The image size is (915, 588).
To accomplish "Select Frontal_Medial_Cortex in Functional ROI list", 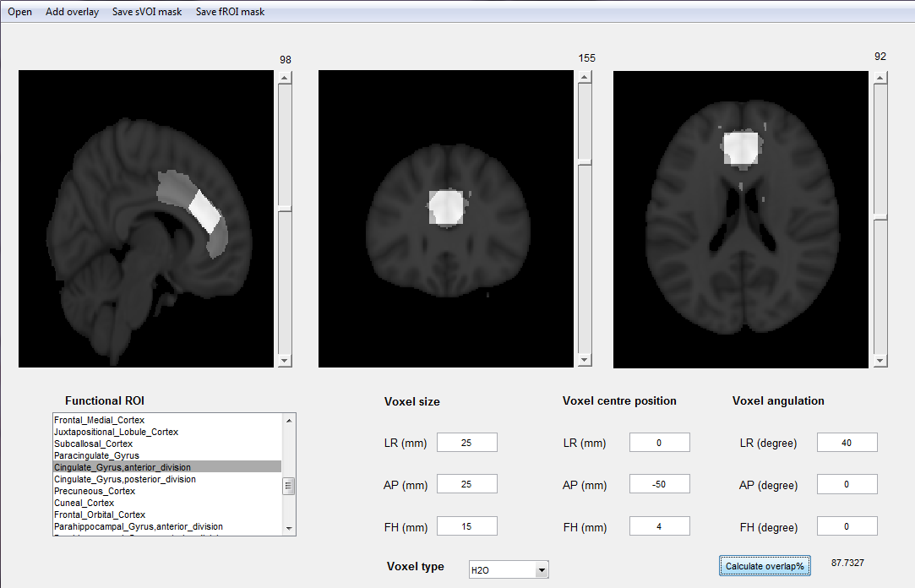I will point(167,420).
